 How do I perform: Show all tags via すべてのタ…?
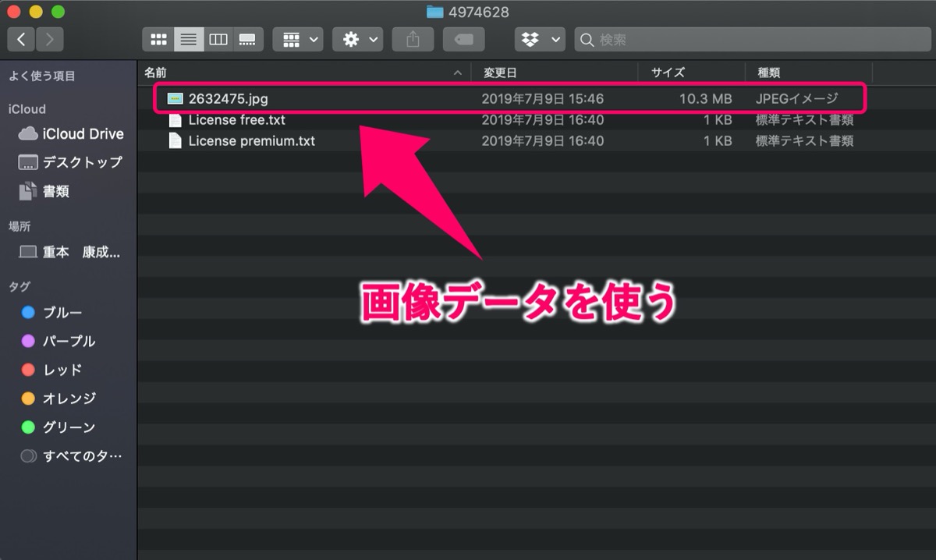(x=72, y=455)
